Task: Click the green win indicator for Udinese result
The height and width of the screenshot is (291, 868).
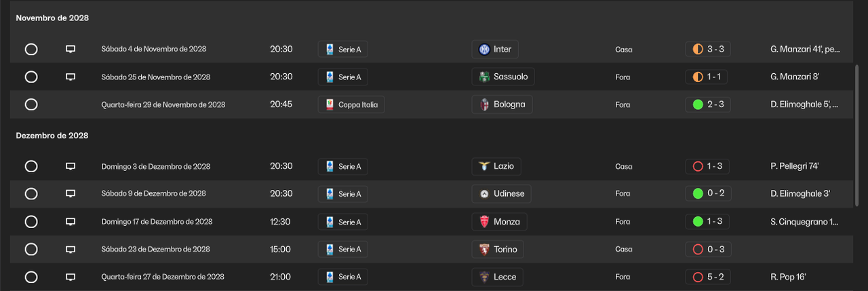Action: pyautogui.click(x=698, y=193)
